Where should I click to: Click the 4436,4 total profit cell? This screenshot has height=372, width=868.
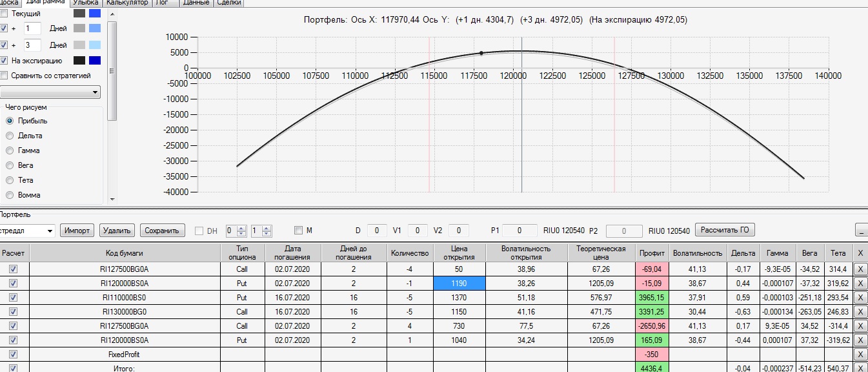pos(651,368)
